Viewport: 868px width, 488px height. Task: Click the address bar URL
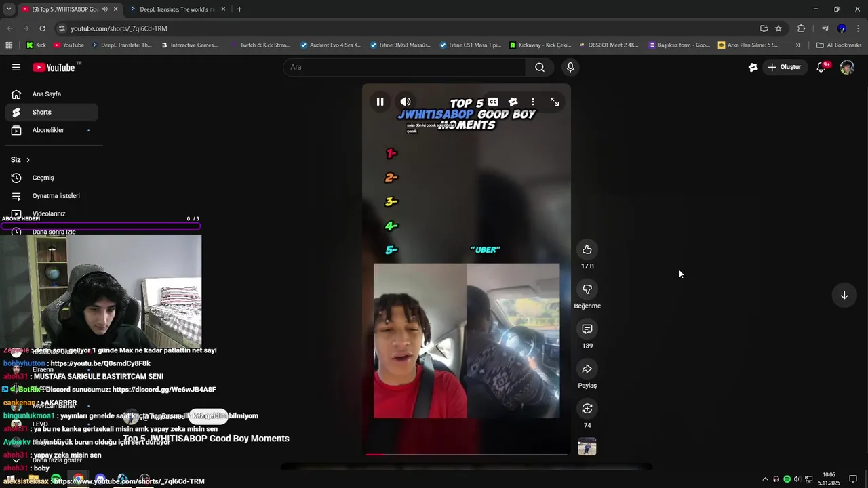(x=119, y=28)
